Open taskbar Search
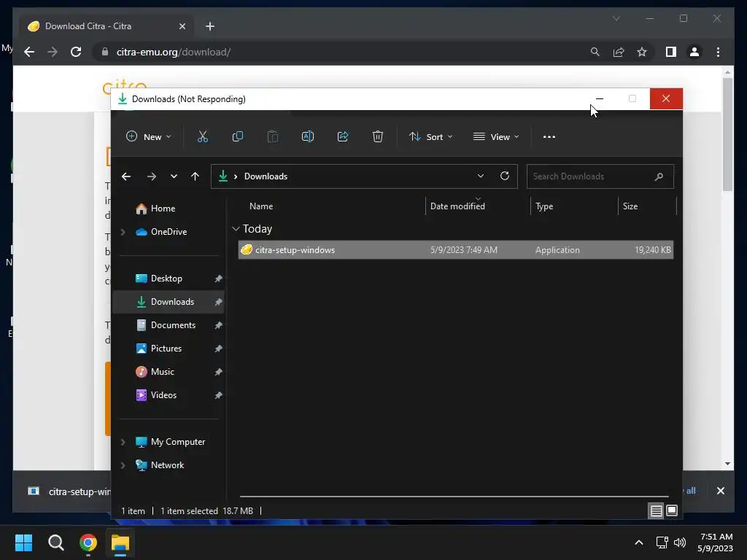Viewport: 747px width, 560px height. click(55, 542)
